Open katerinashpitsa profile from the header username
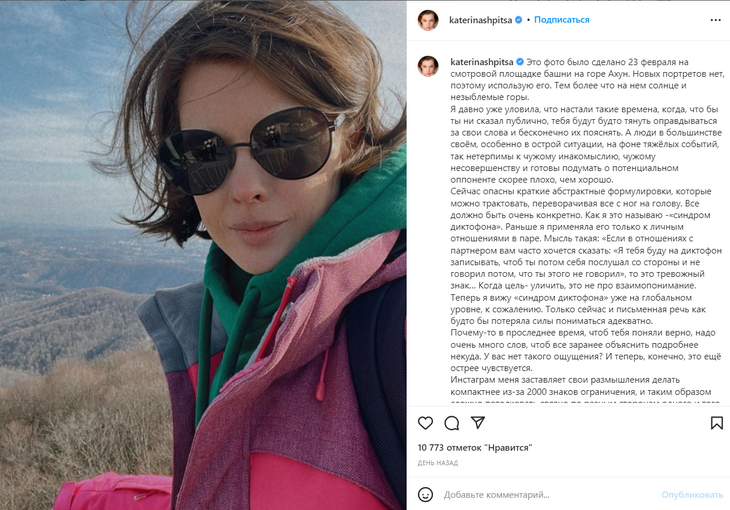This screenshot has height=510, width=730. tap(480, 20)
